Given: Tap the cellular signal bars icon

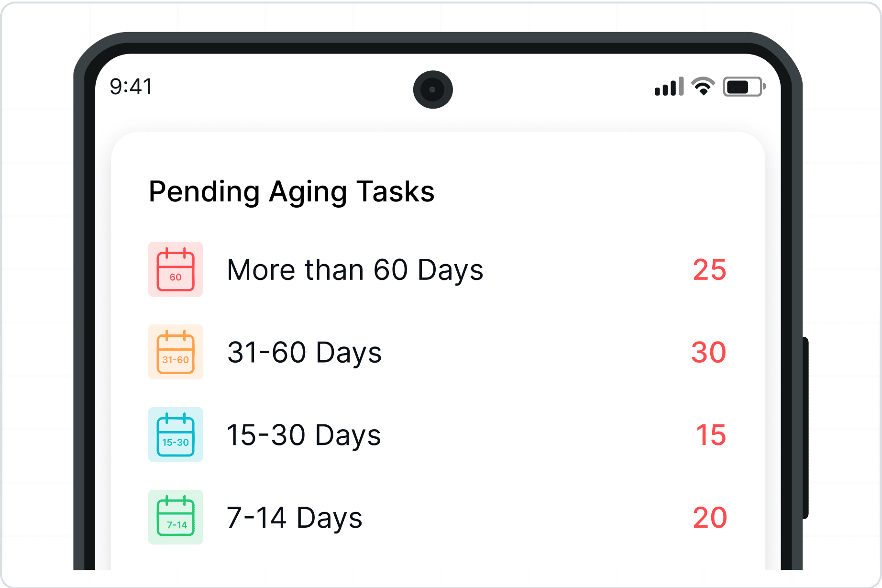Looking at the screenshot, I should coord(669,87).
